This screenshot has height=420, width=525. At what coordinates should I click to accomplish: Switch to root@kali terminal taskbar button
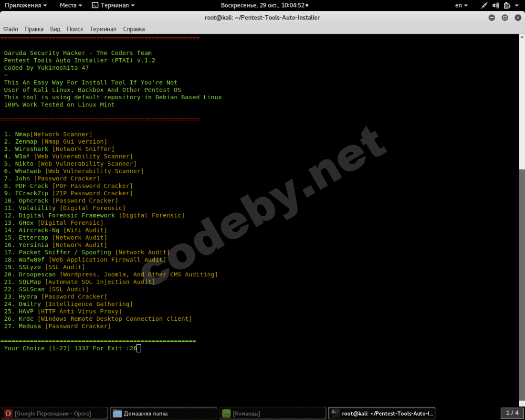(x=382, y=413)
